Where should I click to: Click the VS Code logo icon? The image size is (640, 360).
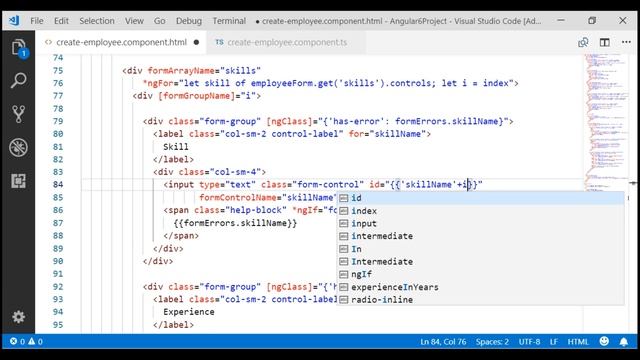[x=14, y=20]
